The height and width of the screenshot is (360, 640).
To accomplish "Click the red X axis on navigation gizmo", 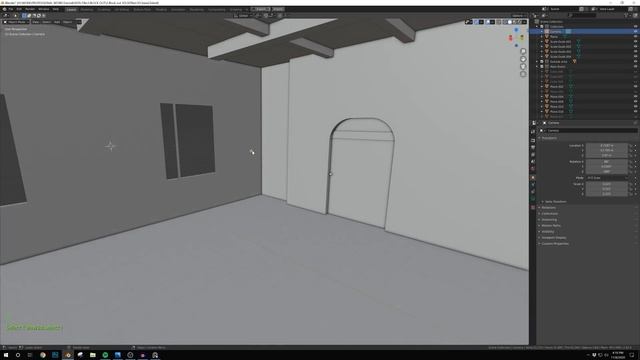I will [510, 38].
